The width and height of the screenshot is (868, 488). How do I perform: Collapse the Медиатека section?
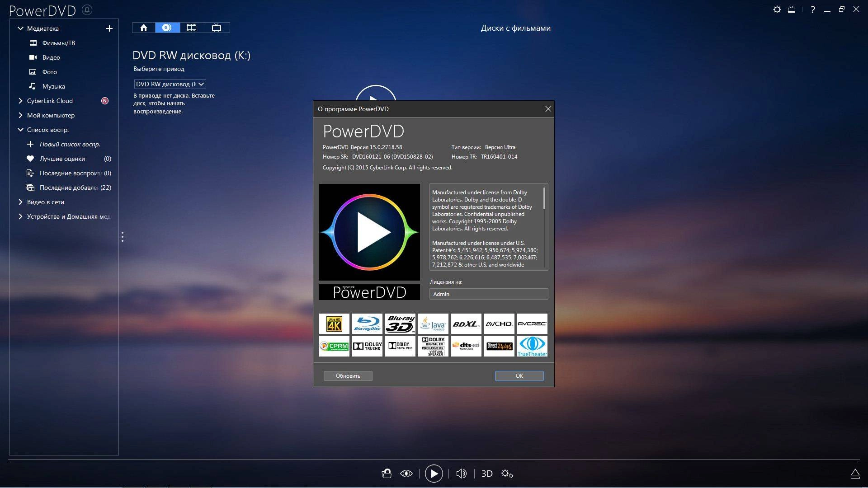(x=20, y=28)
